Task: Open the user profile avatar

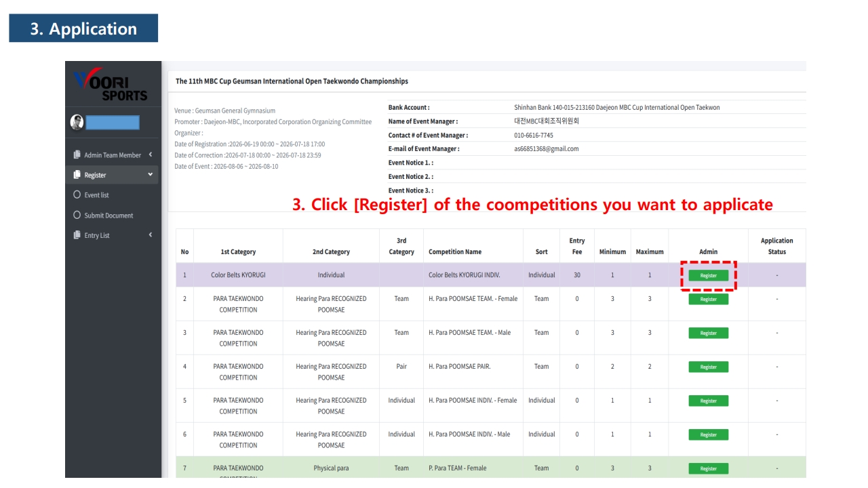Action: pos(77,122)
